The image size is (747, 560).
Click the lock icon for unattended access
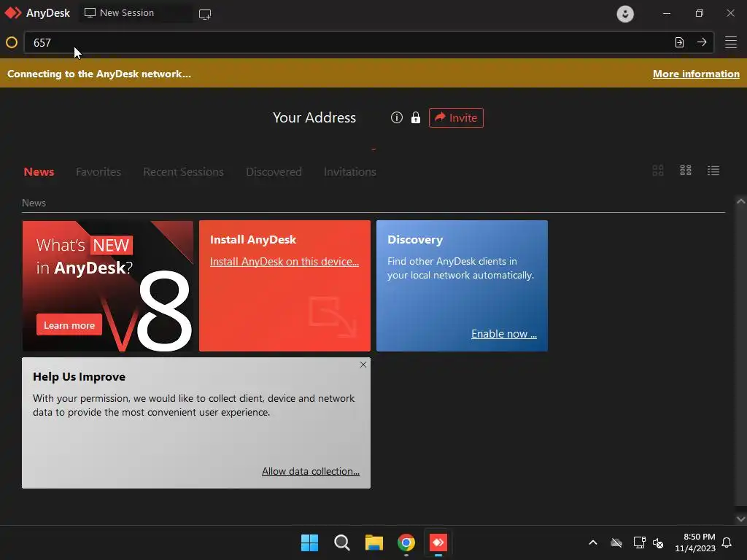(416, 117)
